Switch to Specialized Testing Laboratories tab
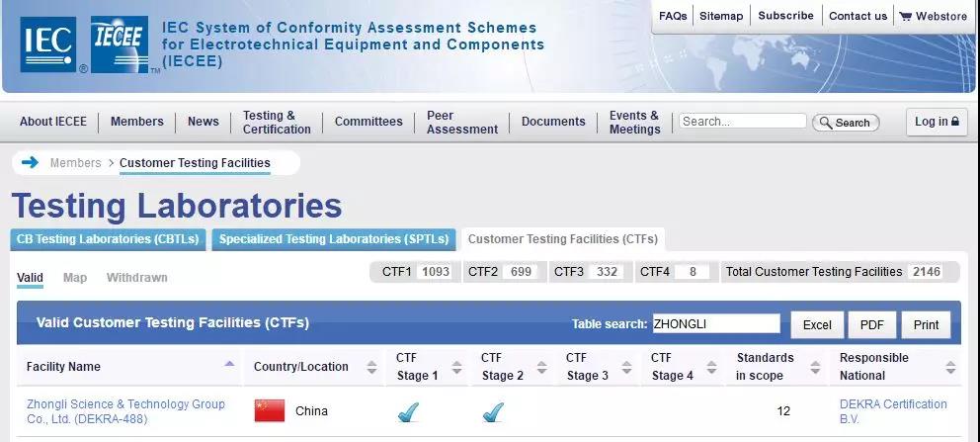Image resolution: width=980 pixels, height=442 pixels. pyautogui.click(x=334, y=239)
